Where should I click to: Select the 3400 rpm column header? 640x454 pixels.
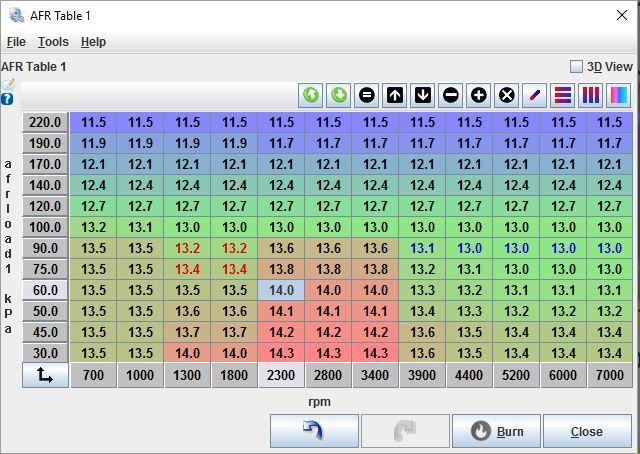tap(375, 375)
